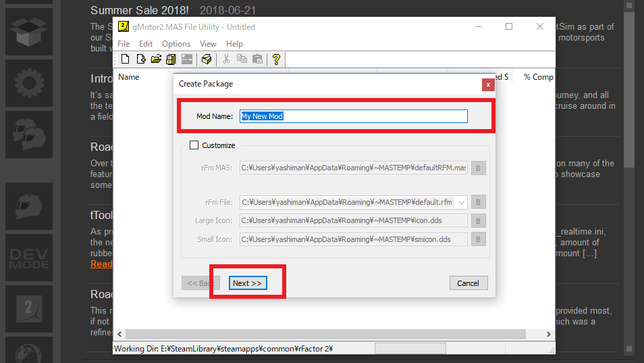
Task: Enable the Customize checkbox
Action: (x=194, y=145)
